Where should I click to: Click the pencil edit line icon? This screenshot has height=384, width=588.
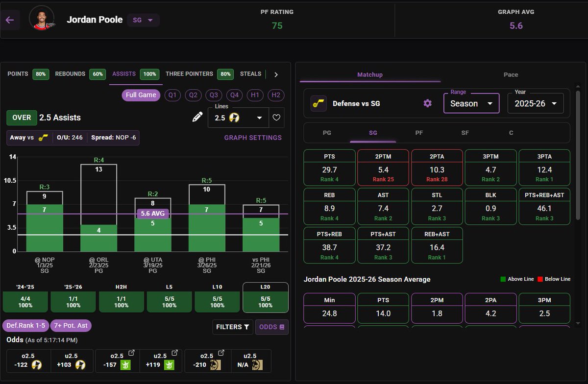pos(197,117)
